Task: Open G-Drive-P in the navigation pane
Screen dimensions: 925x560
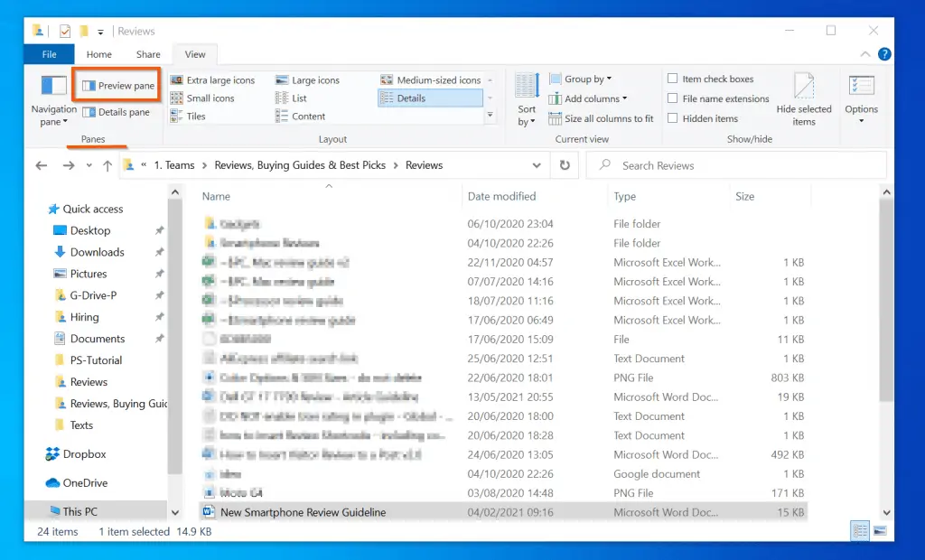Action: click(x=85, y=295)
